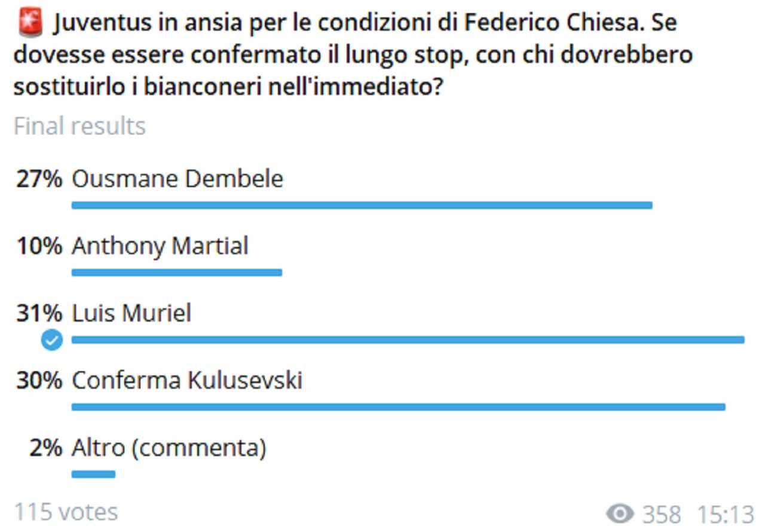
Task: Click the Luis Muriel option label
Action: 131,313
